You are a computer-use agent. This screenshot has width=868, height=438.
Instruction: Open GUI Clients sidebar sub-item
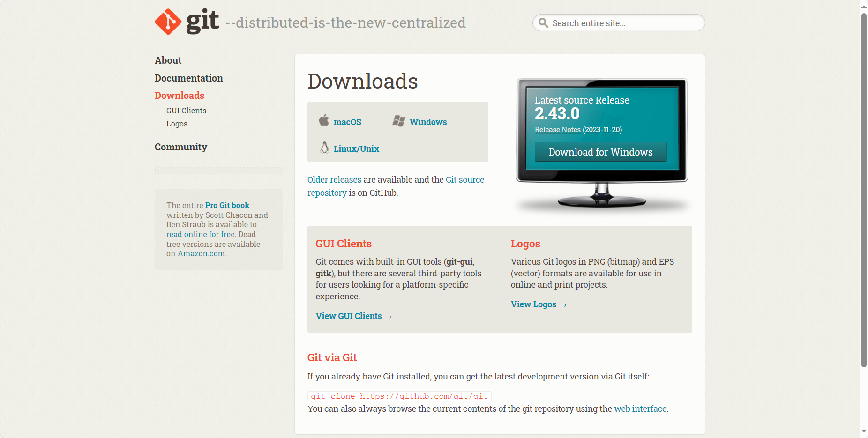pyautogui.click(x=186, y=111)
